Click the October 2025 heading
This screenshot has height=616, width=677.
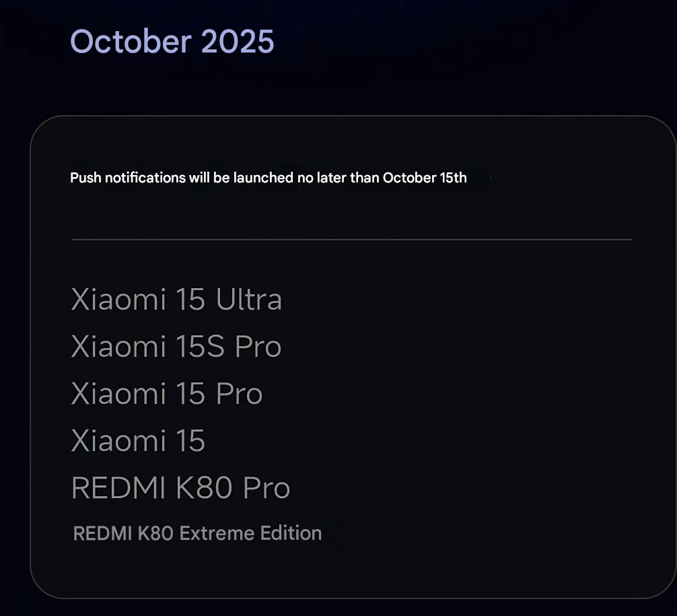coord(172,42)
